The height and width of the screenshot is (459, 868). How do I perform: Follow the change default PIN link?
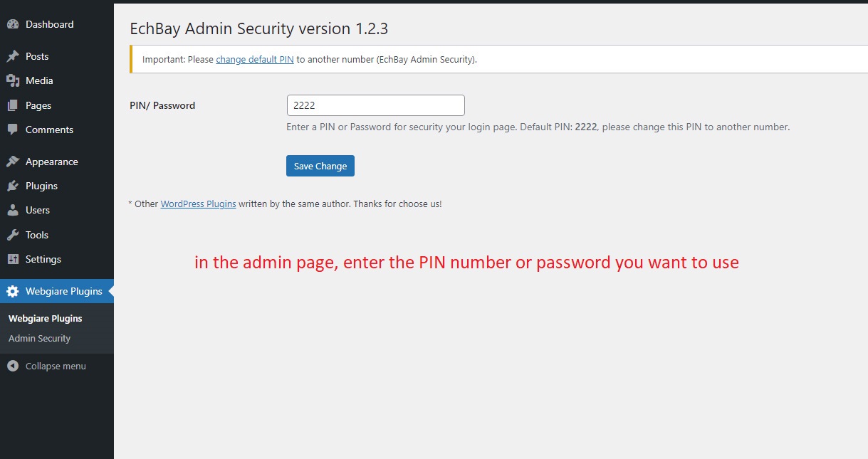[255, 59]
